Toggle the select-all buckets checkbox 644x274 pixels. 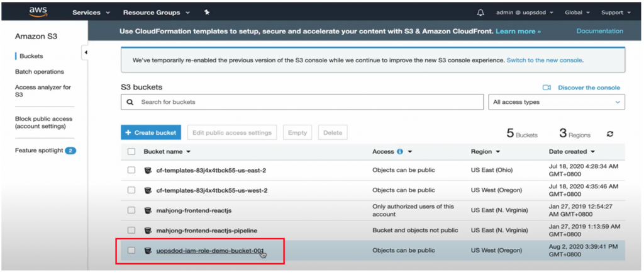pos(131,151)
